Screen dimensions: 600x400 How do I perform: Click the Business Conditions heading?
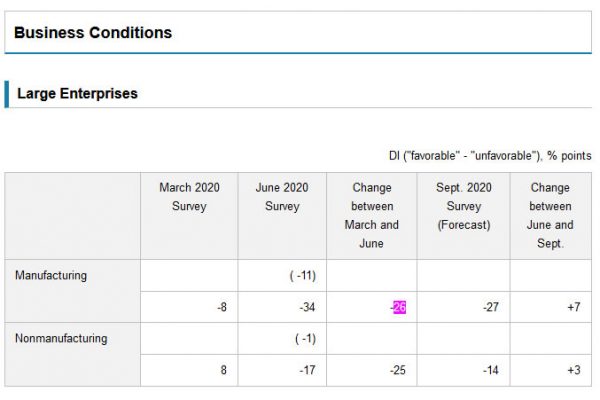(x=93, y=33)
